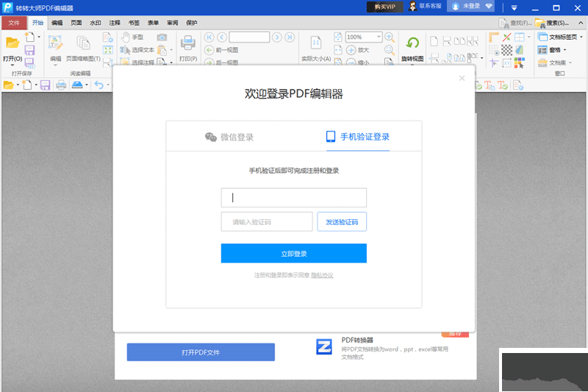Expand the Open (打开) dropdown arrow

tap(12, 65)
